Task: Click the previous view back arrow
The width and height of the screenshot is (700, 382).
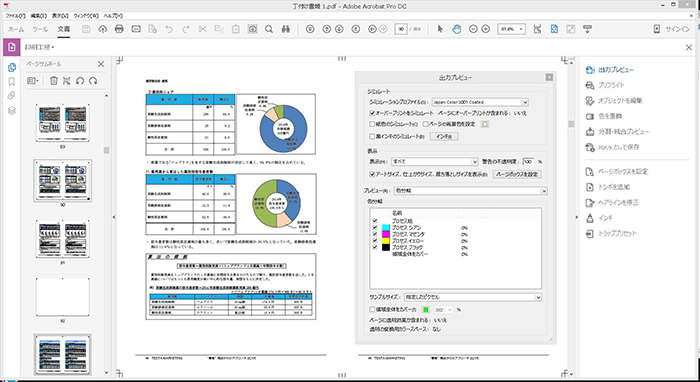Action: tap(372, 29)
